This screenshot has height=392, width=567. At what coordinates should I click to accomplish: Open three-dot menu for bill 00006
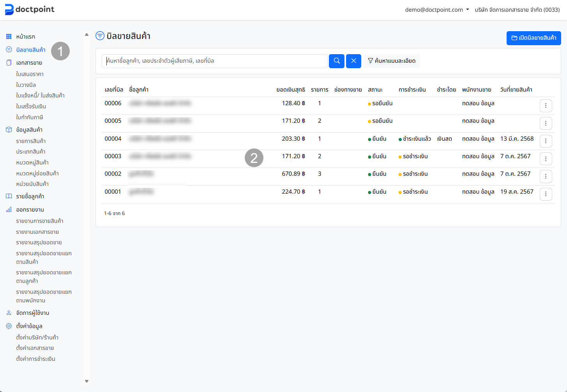pos(546,106)
